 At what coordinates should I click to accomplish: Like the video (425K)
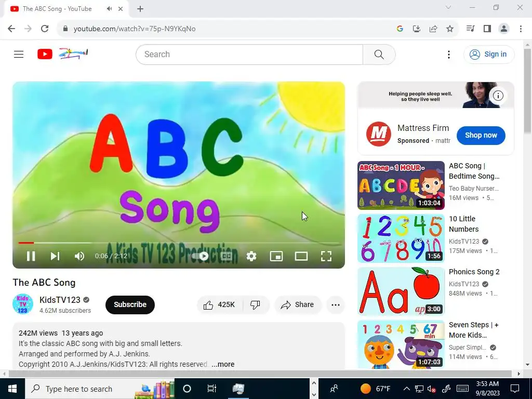(220, 304)
